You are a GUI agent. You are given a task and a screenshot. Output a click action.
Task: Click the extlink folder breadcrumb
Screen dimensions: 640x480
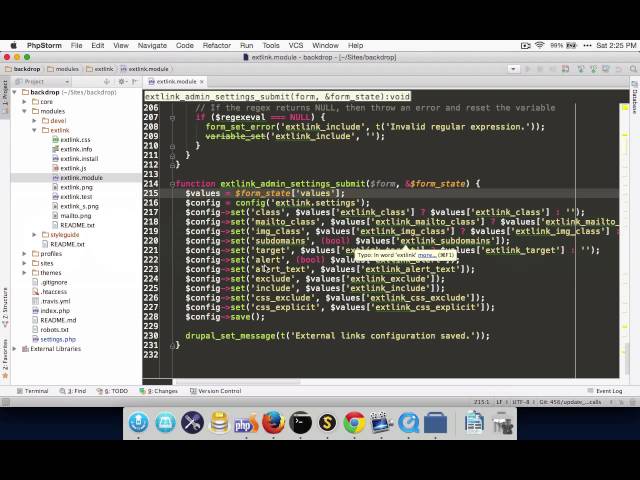click(x=100, y=69)
